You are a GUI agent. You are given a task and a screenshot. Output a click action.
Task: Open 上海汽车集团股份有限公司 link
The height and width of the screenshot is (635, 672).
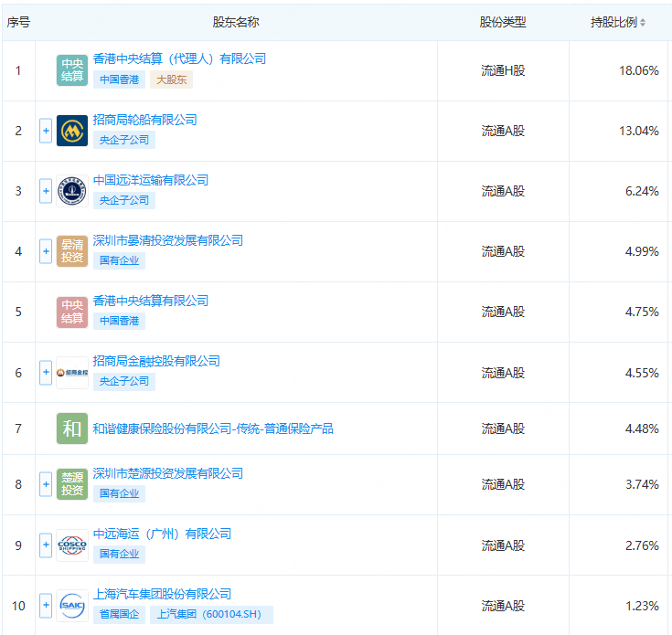pos(162,594)
